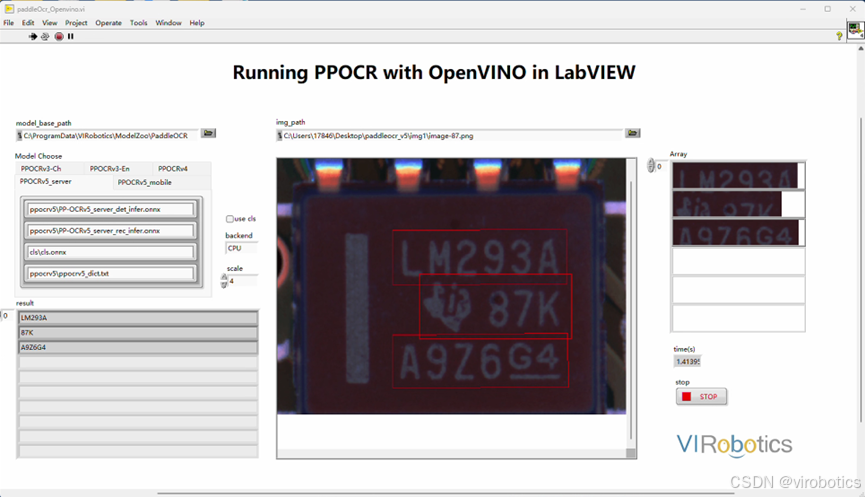Image resolution: width=865 pixels, height=497 pixels.
Task: Toggle the use cls checkbox
Action: [229, 219]
